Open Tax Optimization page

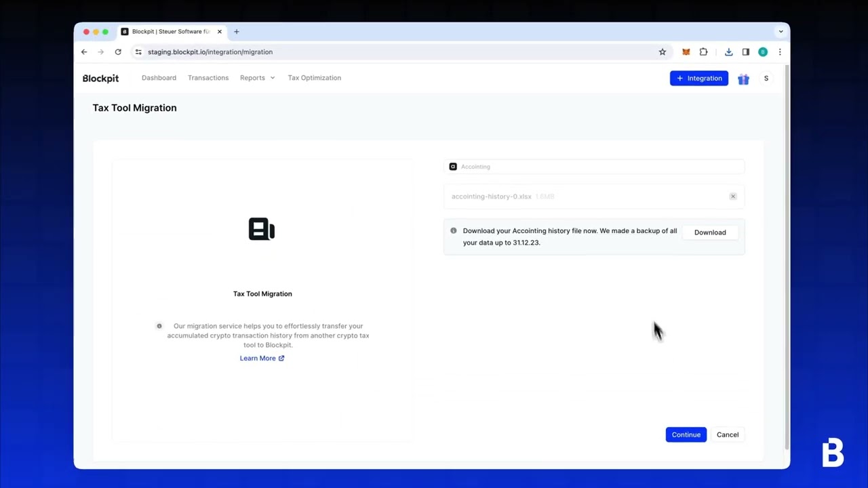pyautogui.click(x=314, y=78)
